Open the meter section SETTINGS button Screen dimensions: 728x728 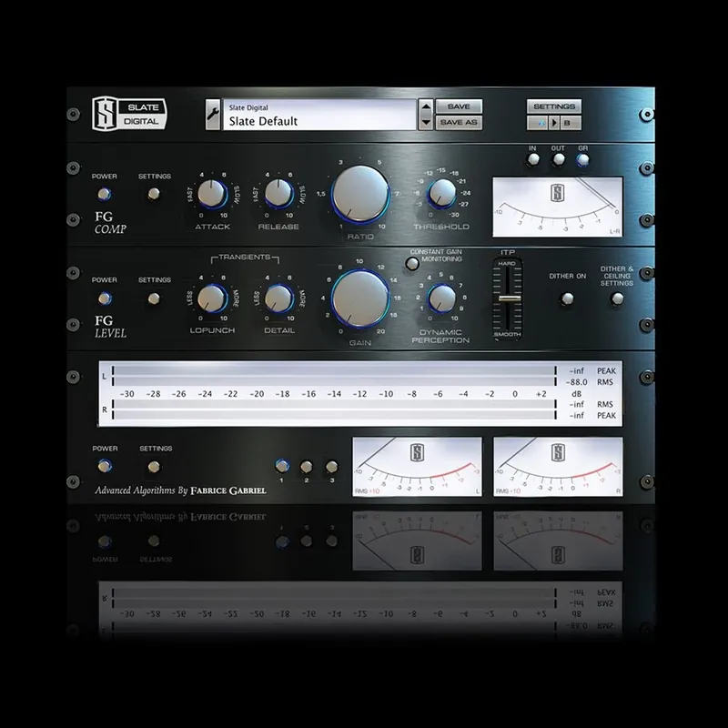[154, 467]
